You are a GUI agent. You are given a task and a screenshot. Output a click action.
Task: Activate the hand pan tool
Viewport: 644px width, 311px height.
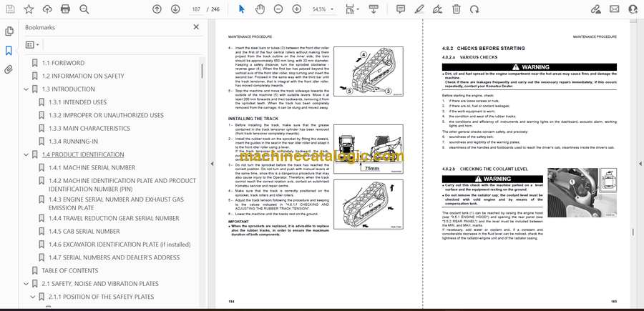[260, 9]
